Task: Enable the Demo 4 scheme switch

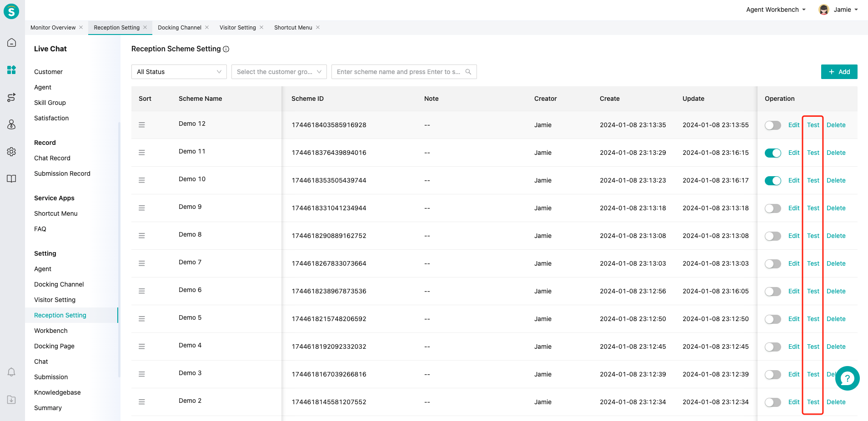Action: (x=773, y=347)
